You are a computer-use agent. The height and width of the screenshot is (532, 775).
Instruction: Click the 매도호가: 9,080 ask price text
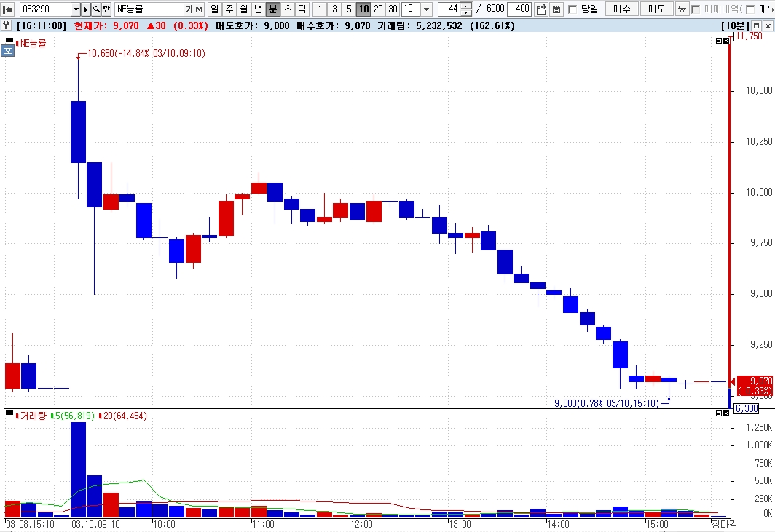253,25
